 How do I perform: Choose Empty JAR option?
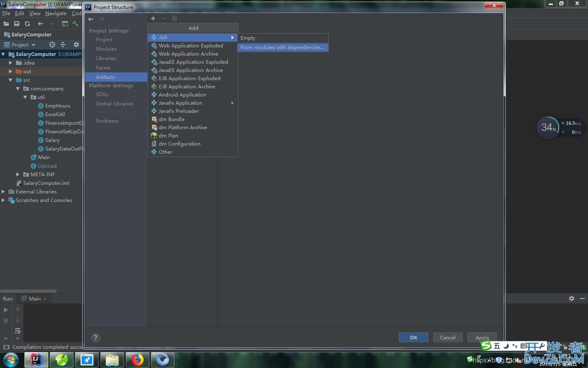tap(283, 38)
